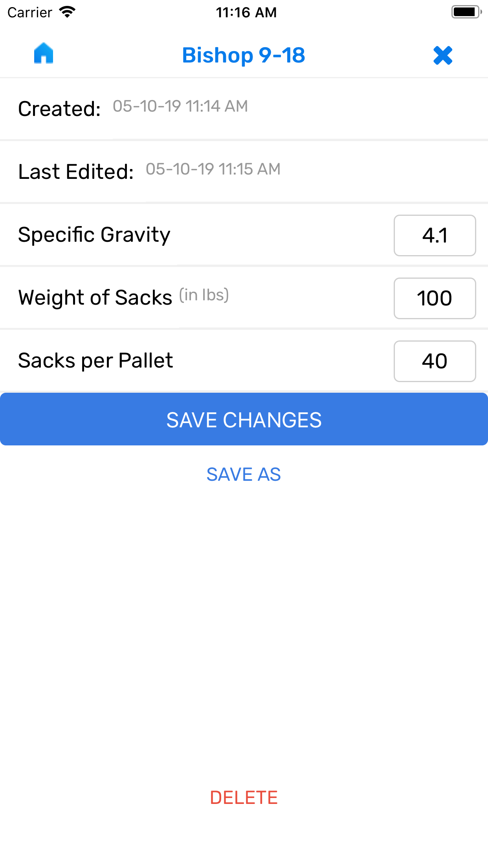Tap the Carrier text in status bar

tap(30, 12)
